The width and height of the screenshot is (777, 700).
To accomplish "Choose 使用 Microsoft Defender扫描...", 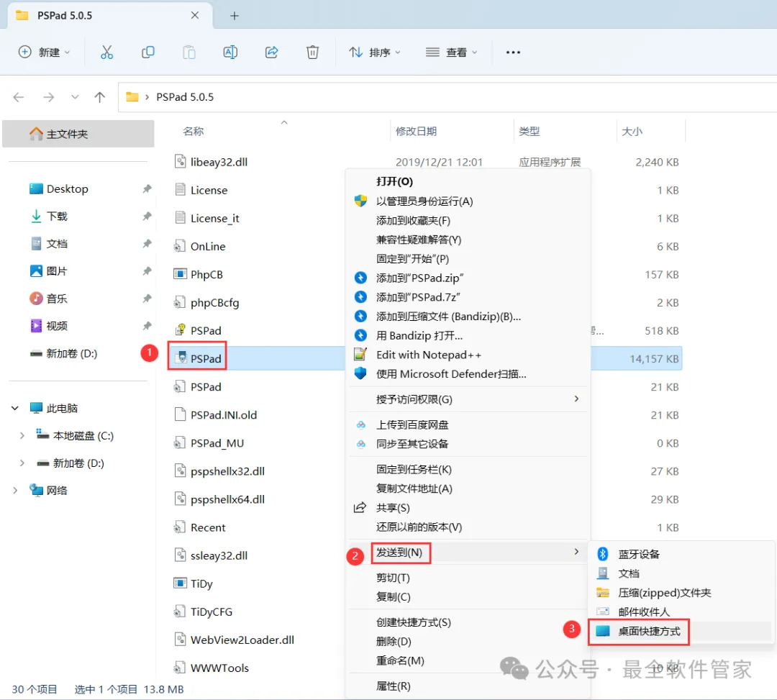I will (x=451, y=374).
